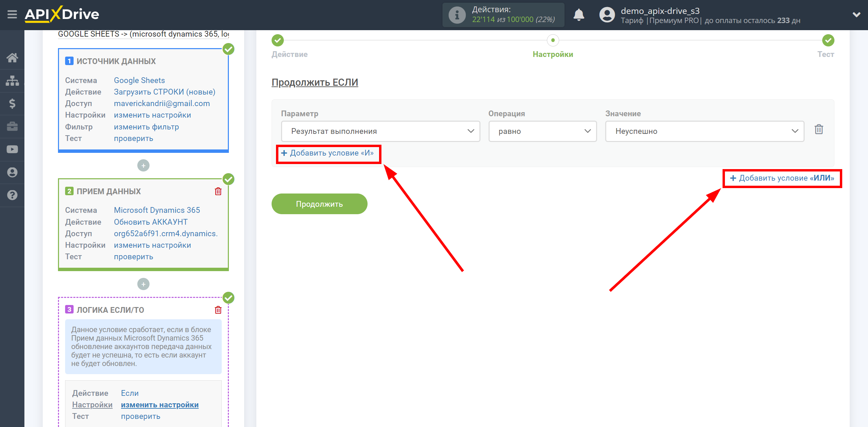Delete the Логика ЕСЛИ/ТО block
This screenshot has width=868, height=427.
pos(218,310)
